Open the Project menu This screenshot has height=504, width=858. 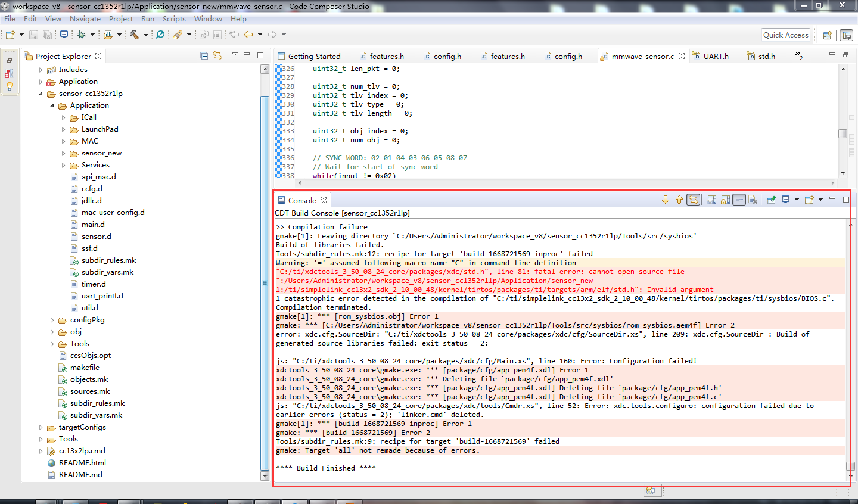coord(121,18)
